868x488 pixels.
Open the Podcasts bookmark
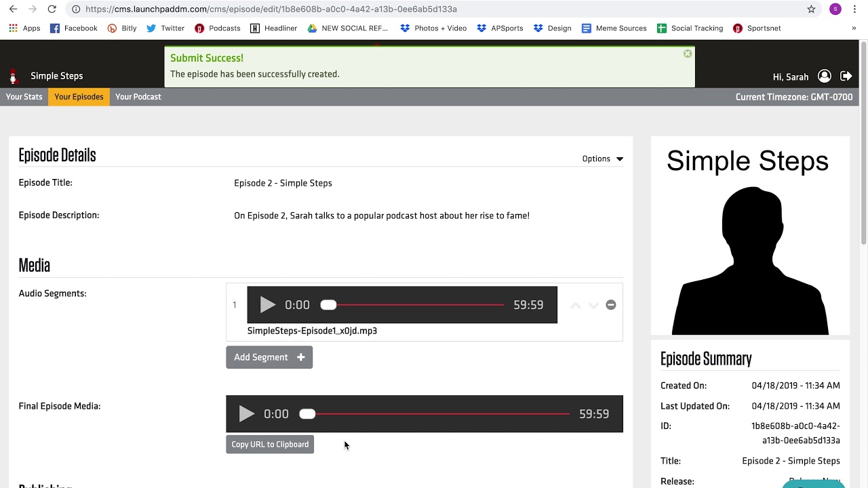(x=218, y=28)
